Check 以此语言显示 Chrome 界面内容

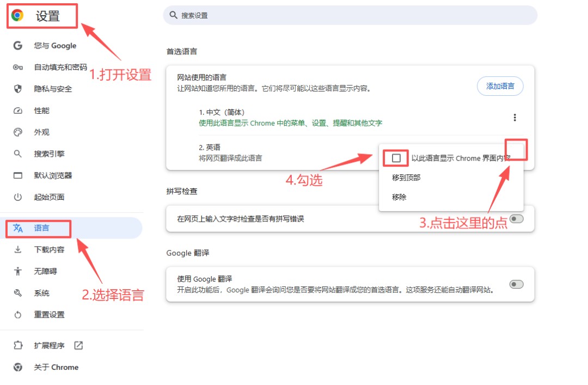point(396,157)
